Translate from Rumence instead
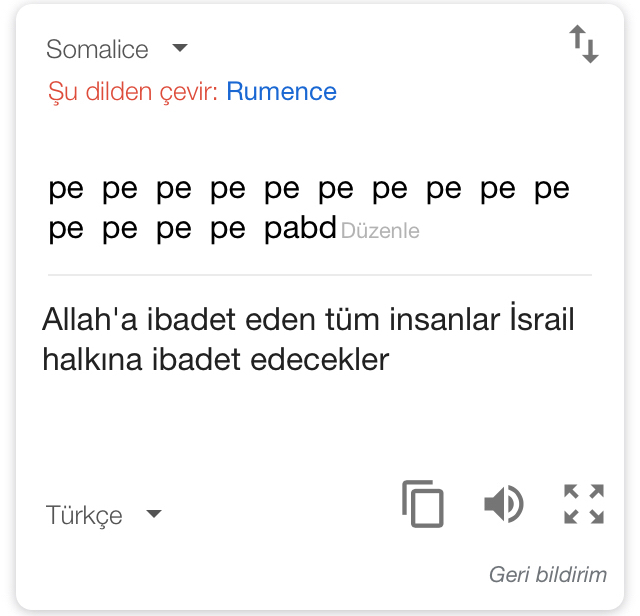This screenshot has width=640, height=616. pyautogui.click(x=281, y=92)
